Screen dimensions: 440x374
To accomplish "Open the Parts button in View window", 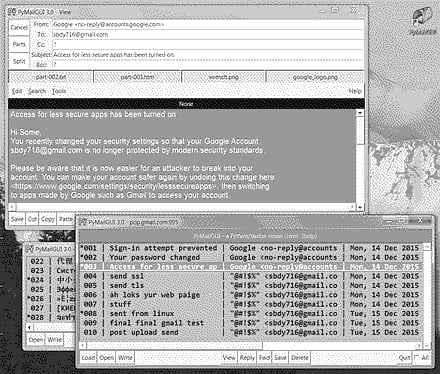I will click(x=19, y=44).
